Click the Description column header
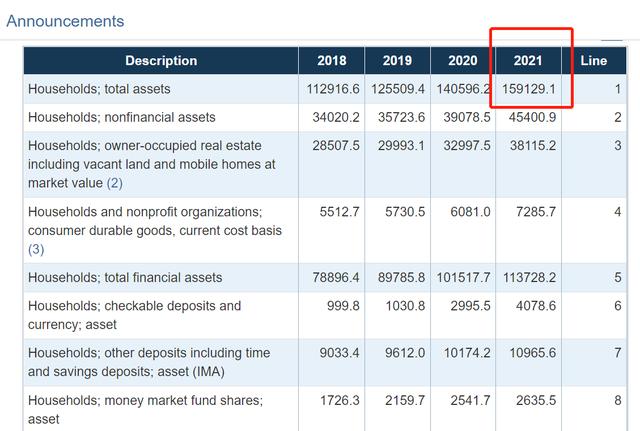The image size is (640, 431). coord(161,61)
